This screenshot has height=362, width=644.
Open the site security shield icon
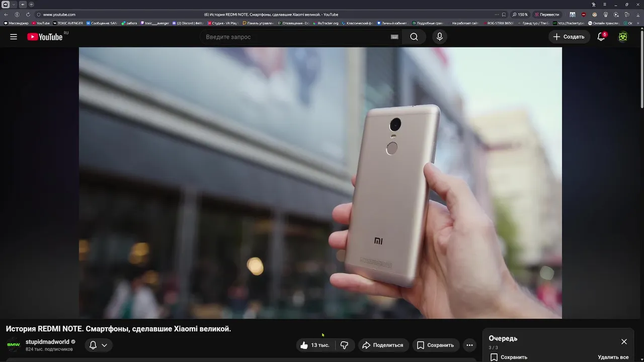pyautogui.click(x=39, y=15)
